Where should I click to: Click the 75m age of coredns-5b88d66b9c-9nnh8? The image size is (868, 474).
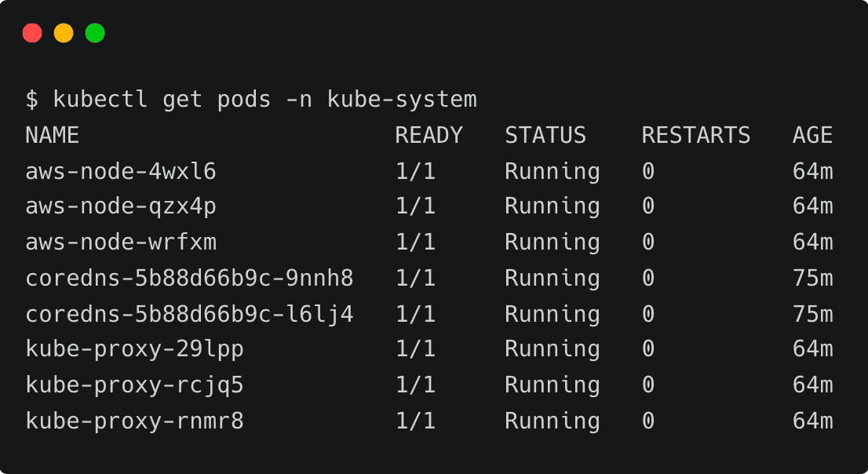click(812, 279)
